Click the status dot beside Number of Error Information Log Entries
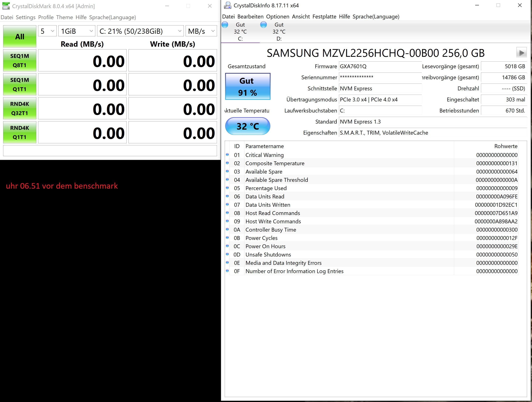Image resolution: width=532 pixels, height=402 pixels. click(227, 271)
